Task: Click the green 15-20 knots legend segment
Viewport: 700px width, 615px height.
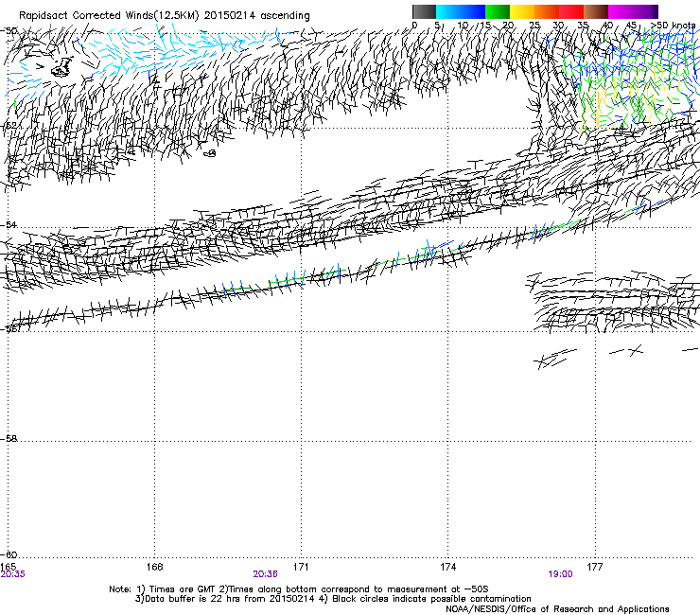Action: click(x=498, y=11)
